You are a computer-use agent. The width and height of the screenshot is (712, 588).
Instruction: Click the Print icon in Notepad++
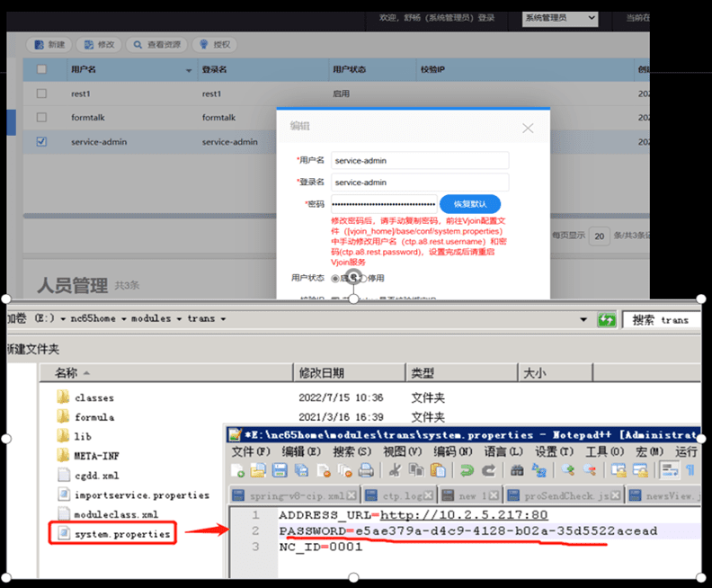tap(366, 470)
